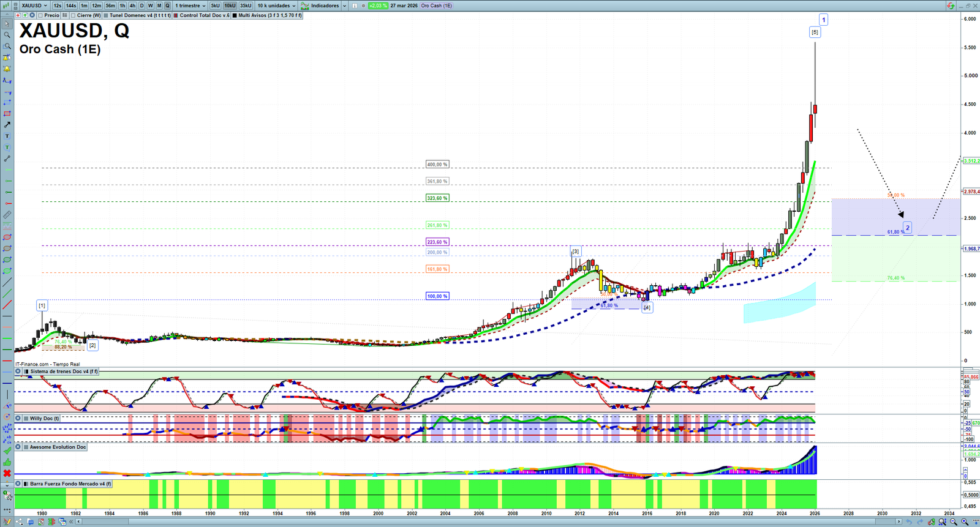The height and width of the screenshot is (527, 980).
Task: Toggle the Cierre (W) checkbox
Action: pyautogui.click(x=73, y=15)
